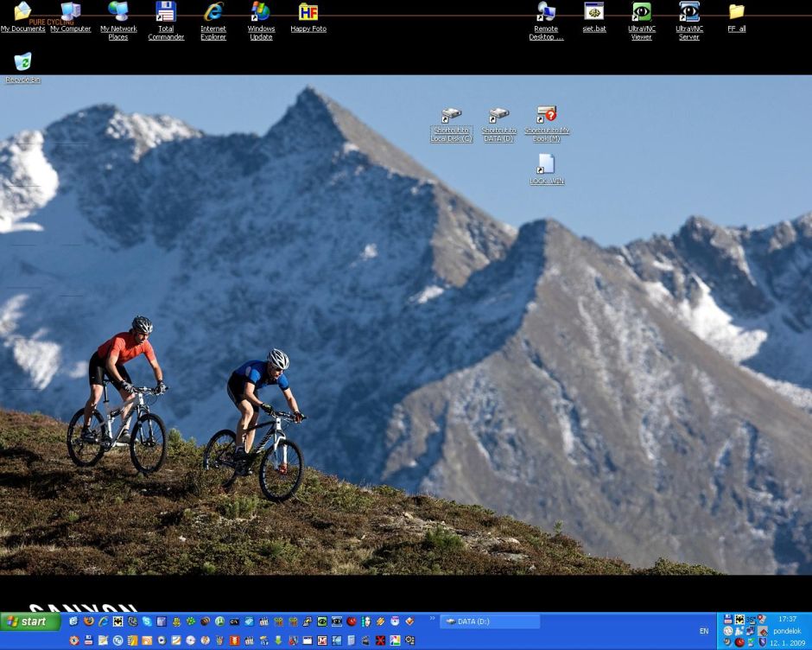Open the Remote Desktop shortcut
The image size is (812, 650).
(x=546, y=12)
